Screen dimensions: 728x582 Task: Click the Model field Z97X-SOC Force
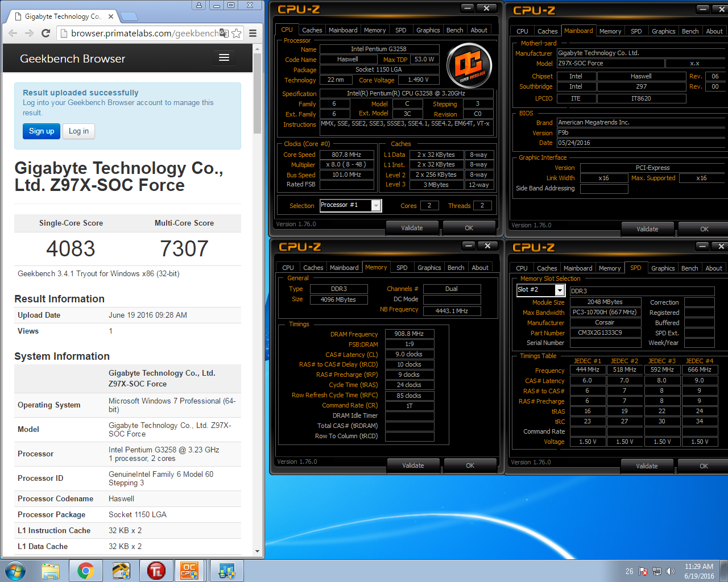point(610,64)
